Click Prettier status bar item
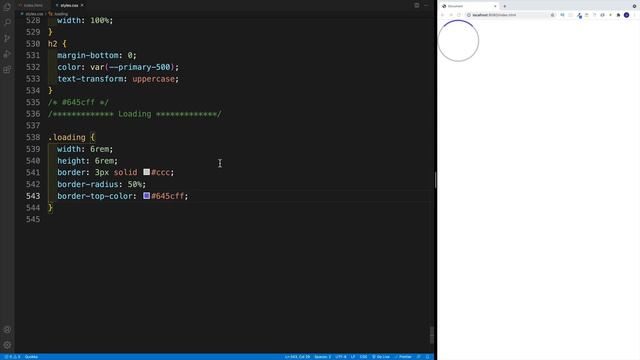 pyautogui.click(x=403, y=357)
